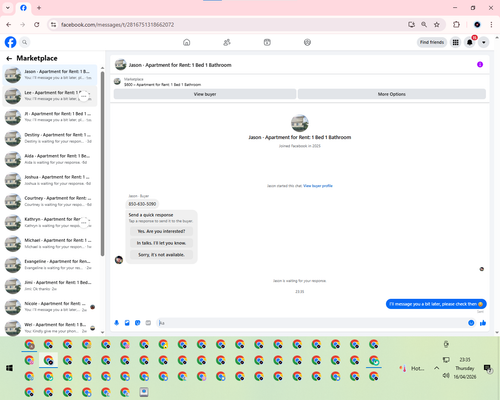Bookmark this page with the star

coord(437,24)
